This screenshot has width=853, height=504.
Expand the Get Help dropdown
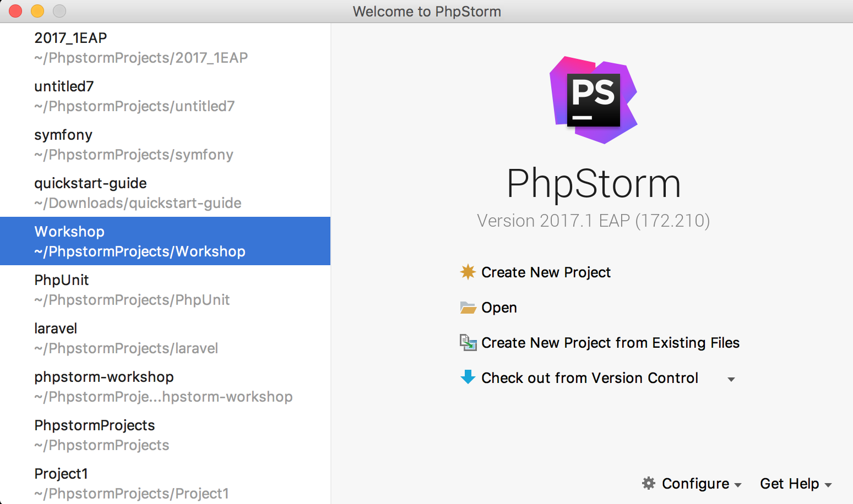coord(795,484)
